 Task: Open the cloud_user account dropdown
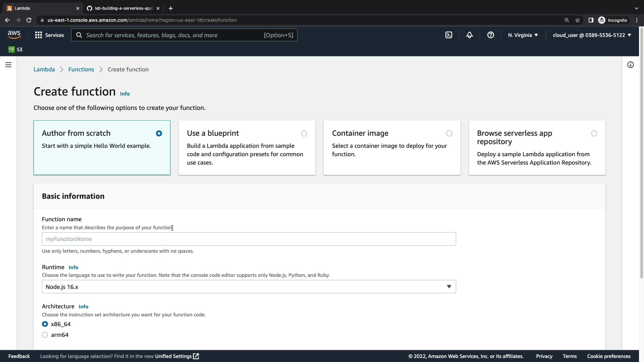tap(592, 35)
